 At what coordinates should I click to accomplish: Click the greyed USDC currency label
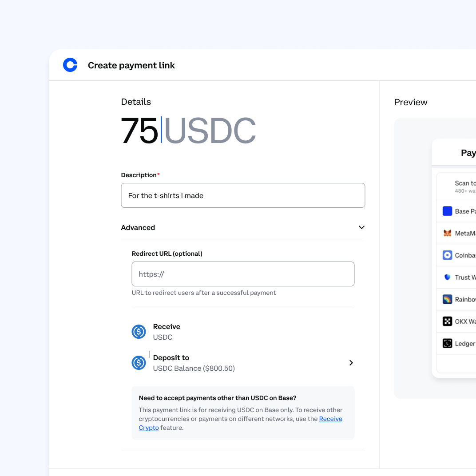click(210, 131)
